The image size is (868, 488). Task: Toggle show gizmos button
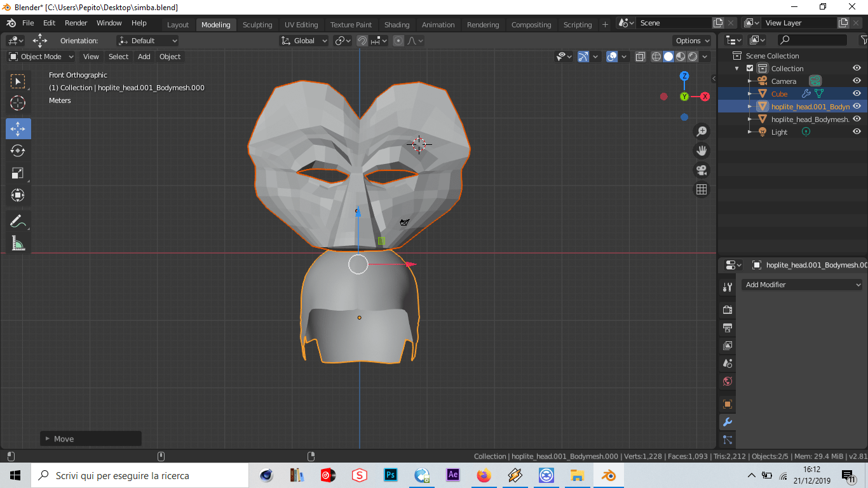tap(583, 57)
